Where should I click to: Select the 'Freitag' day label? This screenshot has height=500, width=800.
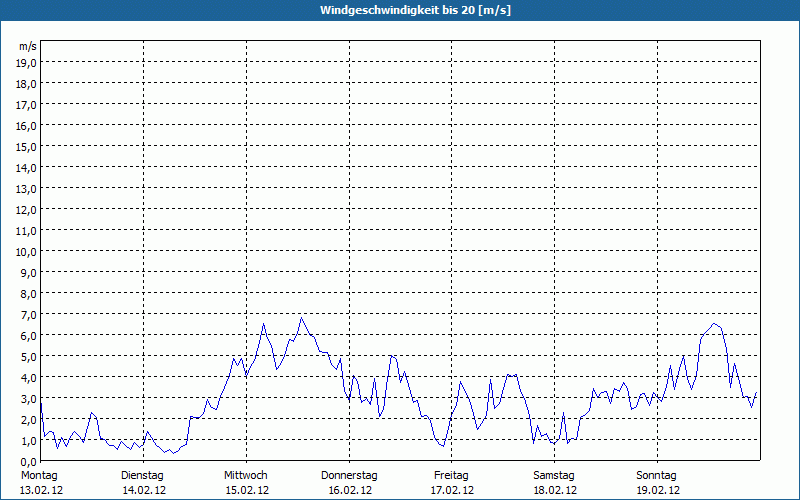[x=451, y=476]
